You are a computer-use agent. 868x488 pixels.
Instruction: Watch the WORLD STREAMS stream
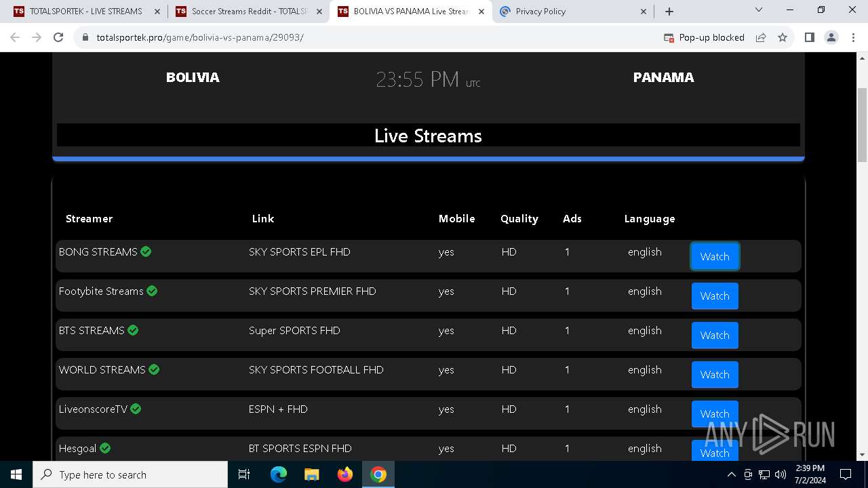(715, 374)
